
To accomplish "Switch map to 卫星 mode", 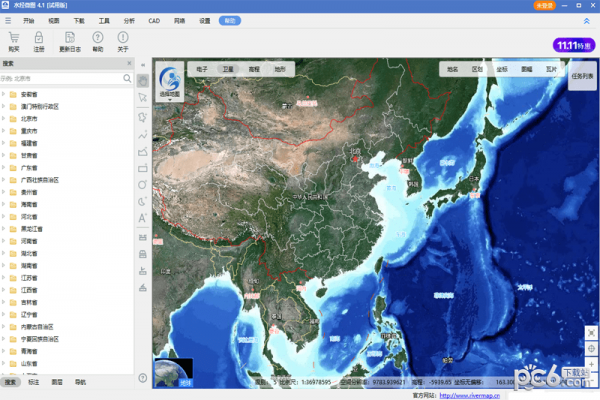I will tap(228, 69).
